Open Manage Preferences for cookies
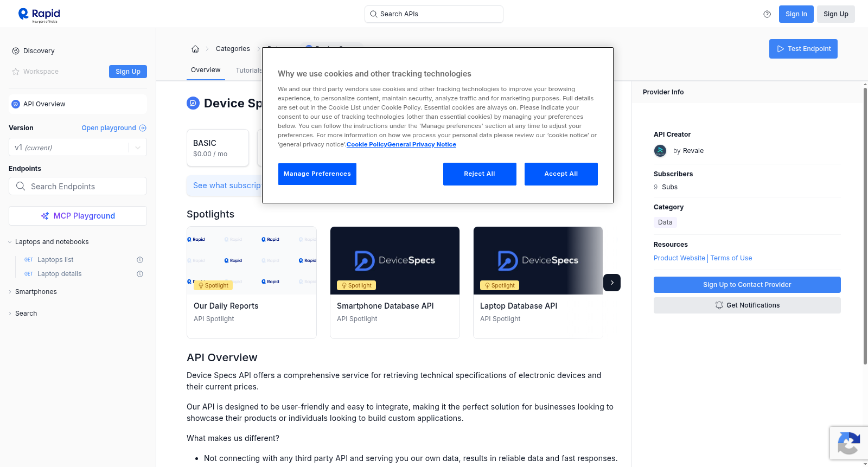Viewport: 868px width, 467px height. (x=317, y=174)
